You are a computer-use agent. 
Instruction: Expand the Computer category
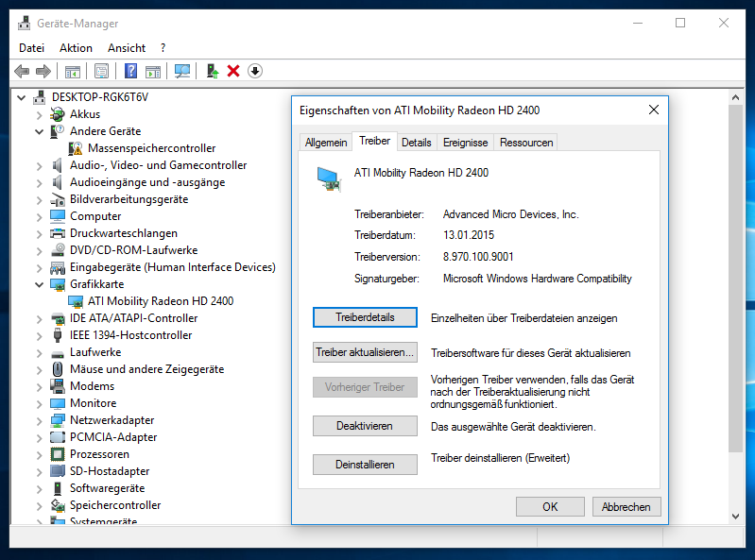(x=39, y=216)
